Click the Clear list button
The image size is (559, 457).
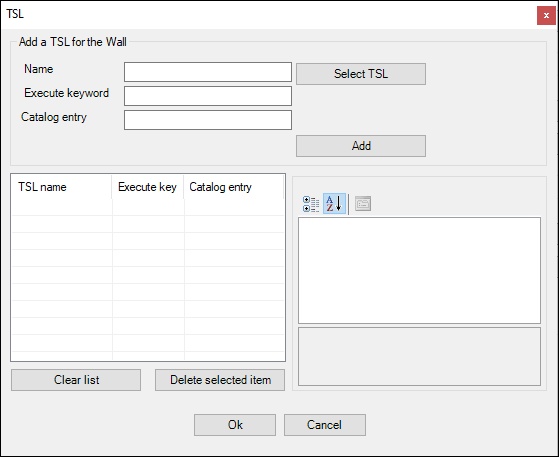point(76,380)
